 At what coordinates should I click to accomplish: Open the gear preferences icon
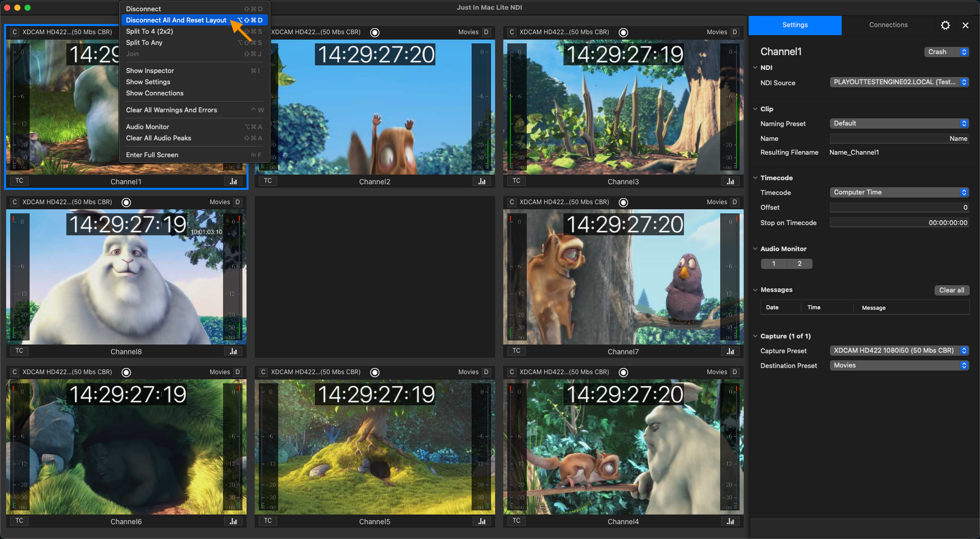coord(945,25)
